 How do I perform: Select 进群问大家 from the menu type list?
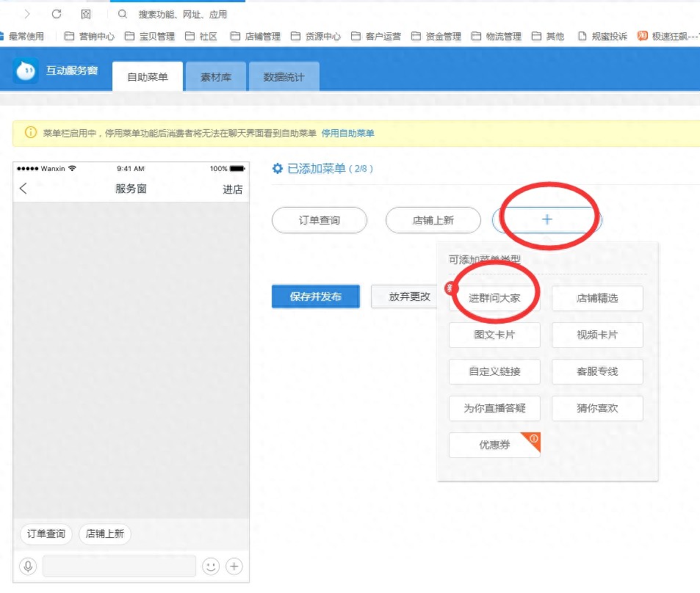coord(494,296)
